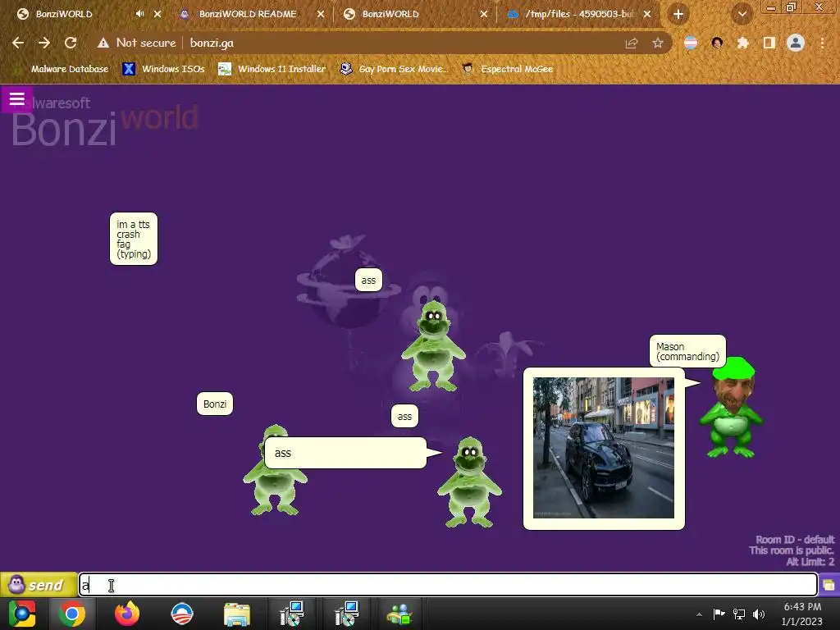840x630 pixels.
Task: Focus the chat message input field
Action: pos(448,585)
